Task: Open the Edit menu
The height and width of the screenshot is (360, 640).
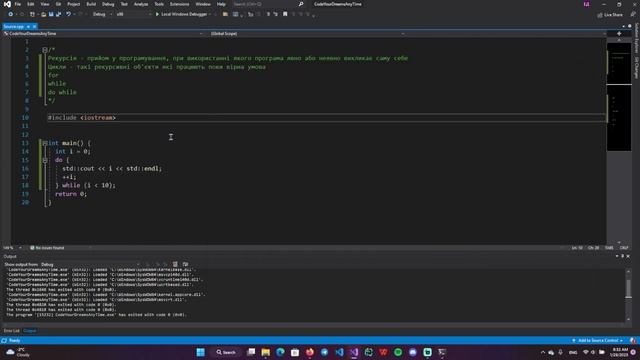Action: click(31, 4)
